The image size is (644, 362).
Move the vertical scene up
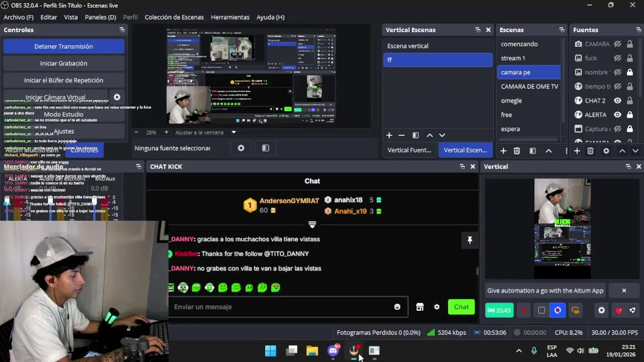point(430,135)
